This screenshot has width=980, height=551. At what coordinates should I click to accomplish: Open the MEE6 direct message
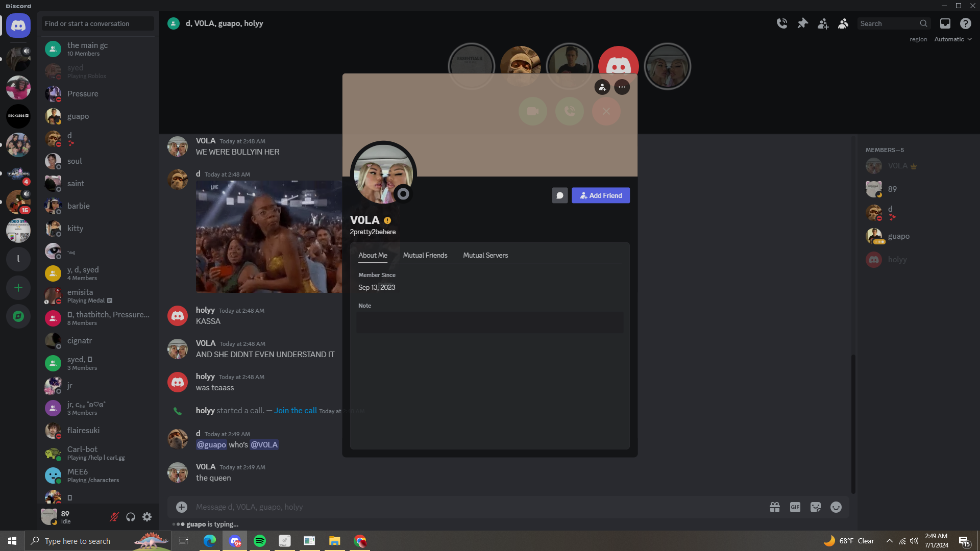(98, 475)
